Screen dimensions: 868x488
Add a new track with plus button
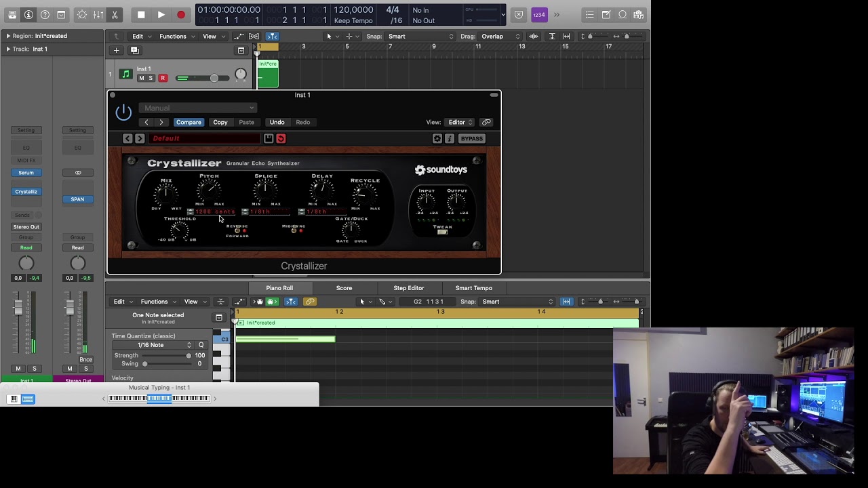click(116, 50)
